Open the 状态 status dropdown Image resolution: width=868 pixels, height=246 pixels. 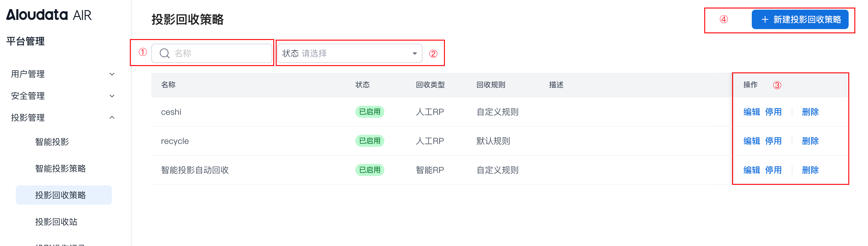350,53
